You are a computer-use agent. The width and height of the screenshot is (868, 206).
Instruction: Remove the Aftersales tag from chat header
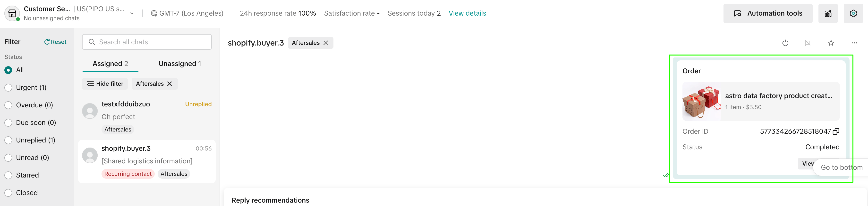point(326,43)
